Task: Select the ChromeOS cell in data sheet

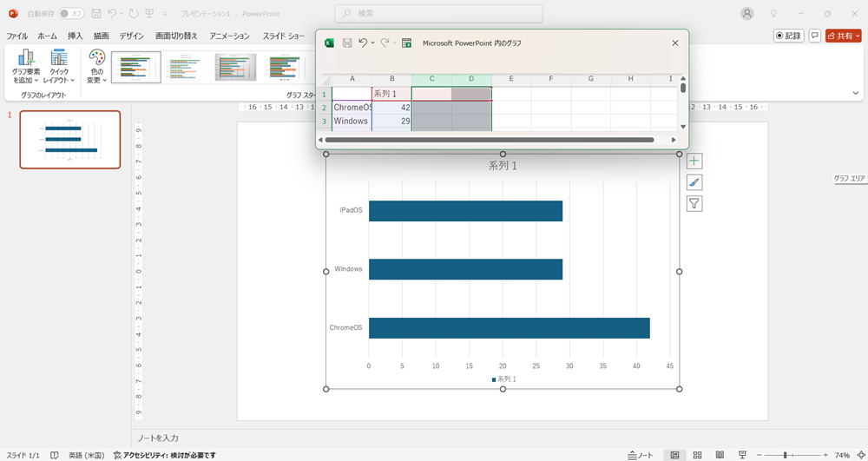Action: (352, 108)
